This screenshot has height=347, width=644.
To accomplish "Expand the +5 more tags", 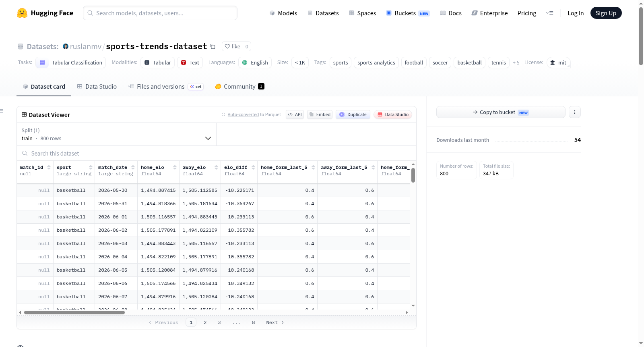I will point(516,62).
